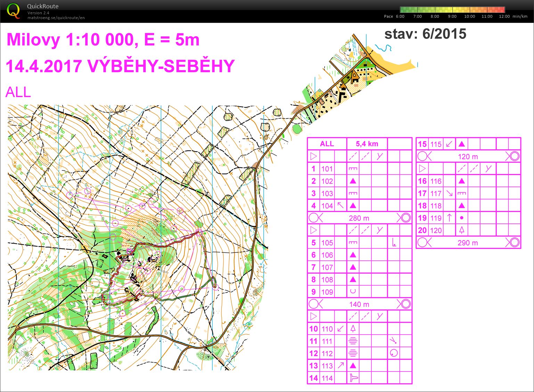
Task: Click the cliff symbol for control 3
Action: (353, 194)
